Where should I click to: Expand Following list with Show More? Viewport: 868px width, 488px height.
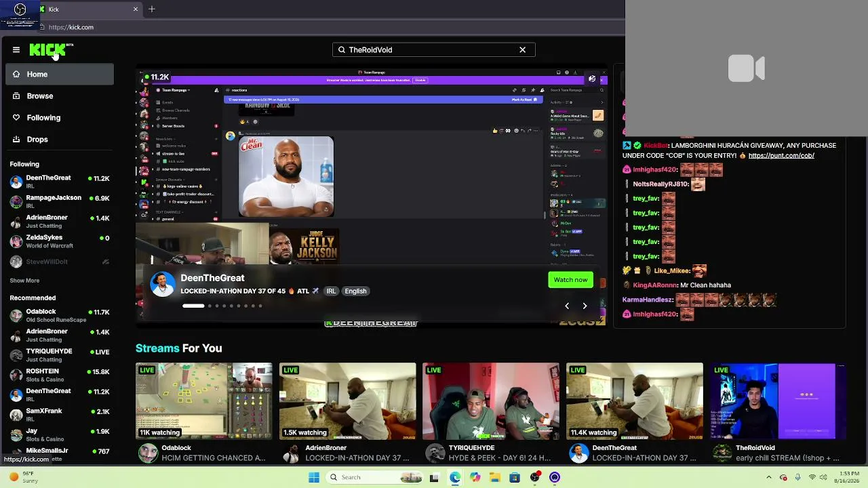(x=24, y=281)
